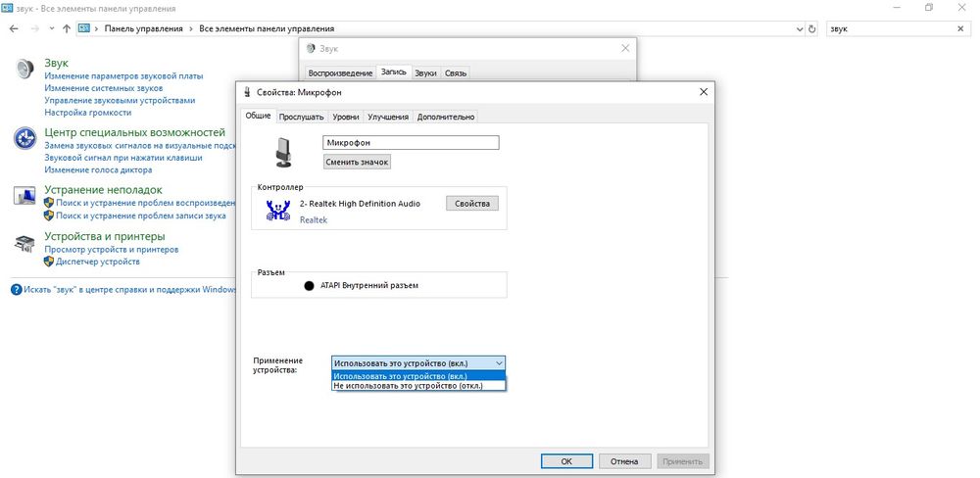Screen dimensions: 980x478
Task: Switch to the Уровни tab
Action: (345, 117)
